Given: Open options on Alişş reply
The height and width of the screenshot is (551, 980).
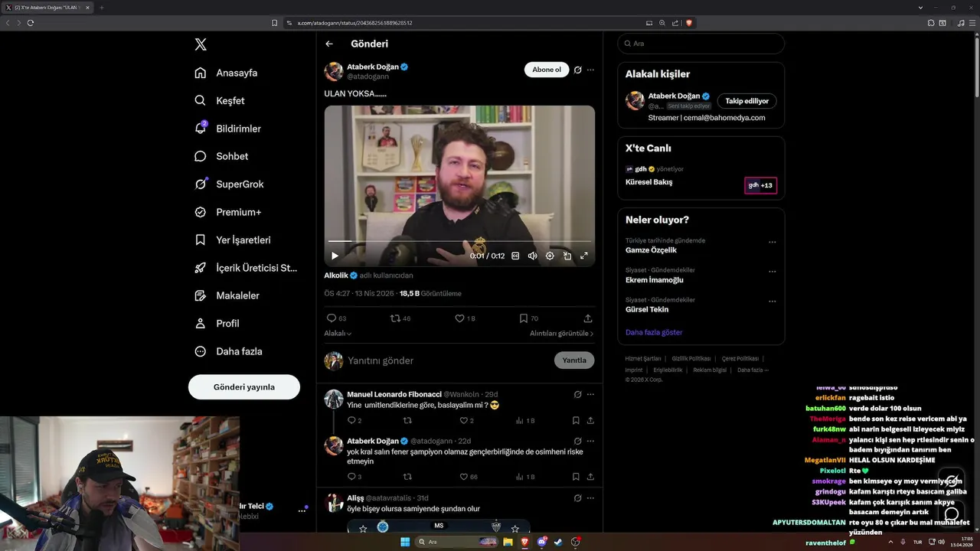Looking at the screenshot, I should click(590, 497).
